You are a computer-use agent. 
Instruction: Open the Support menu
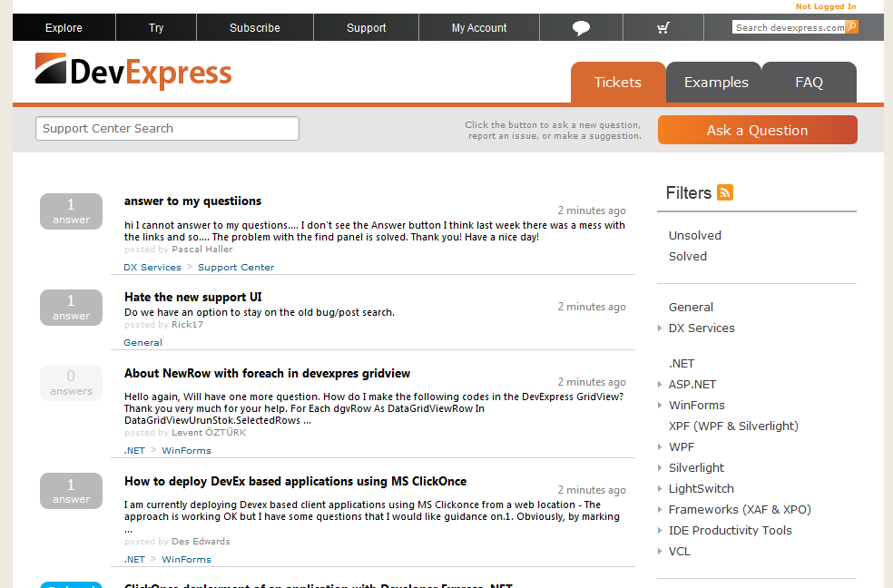tap(367, 27)
